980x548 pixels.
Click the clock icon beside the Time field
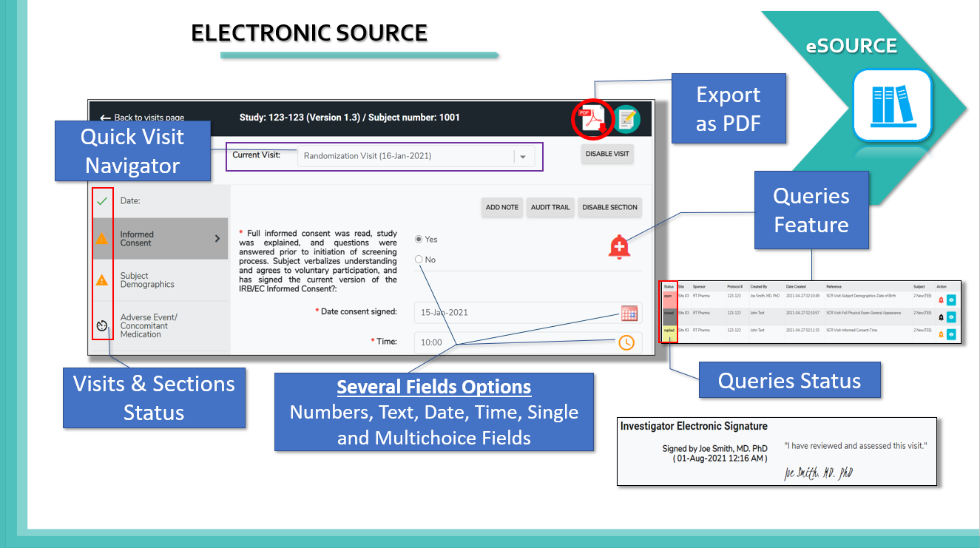[626, 342]
